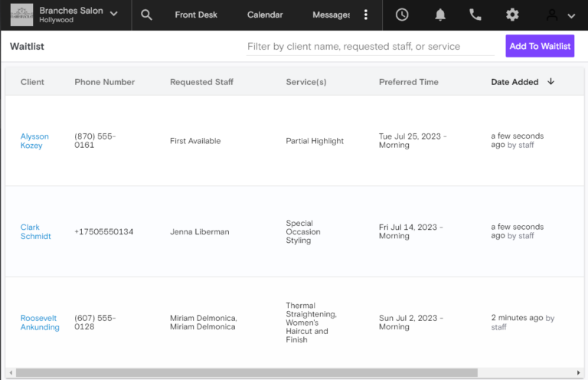588x380 pixels.
Task: Click the three-dot more options icon
Action: pos(366,15)
